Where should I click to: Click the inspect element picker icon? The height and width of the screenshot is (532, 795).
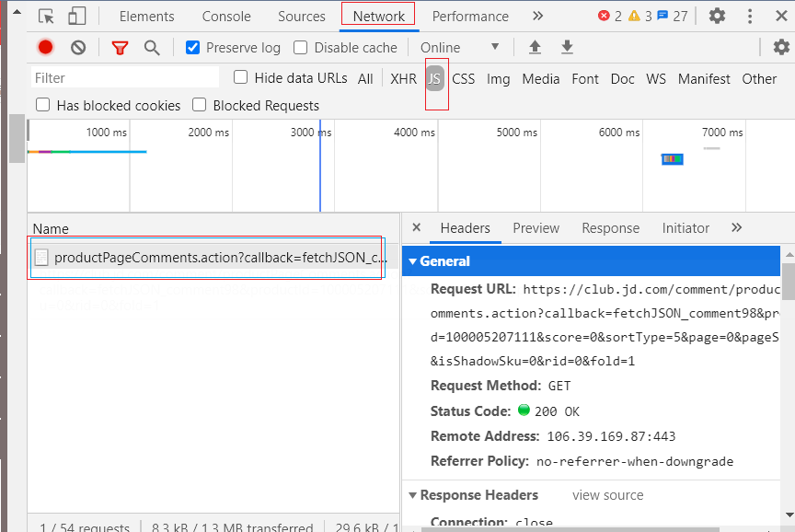click(46, 16)
